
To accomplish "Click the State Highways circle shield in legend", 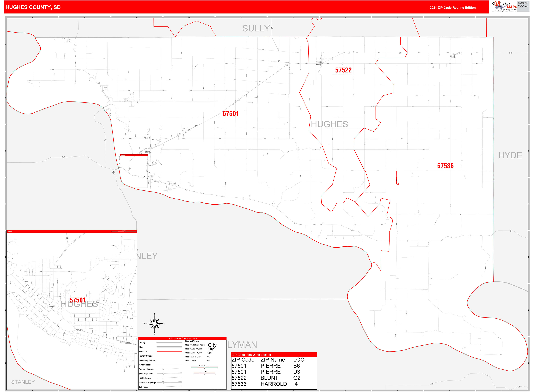I will coord(163,374).
